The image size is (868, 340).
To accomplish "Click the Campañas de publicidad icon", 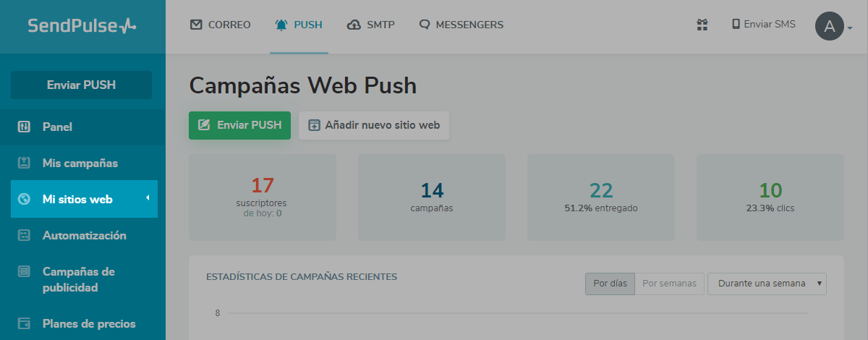I will pos(24,272).
